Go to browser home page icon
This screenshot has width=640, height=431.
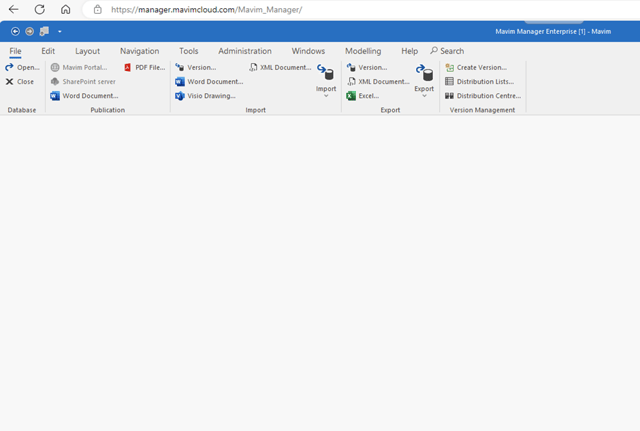click(66, 9)
